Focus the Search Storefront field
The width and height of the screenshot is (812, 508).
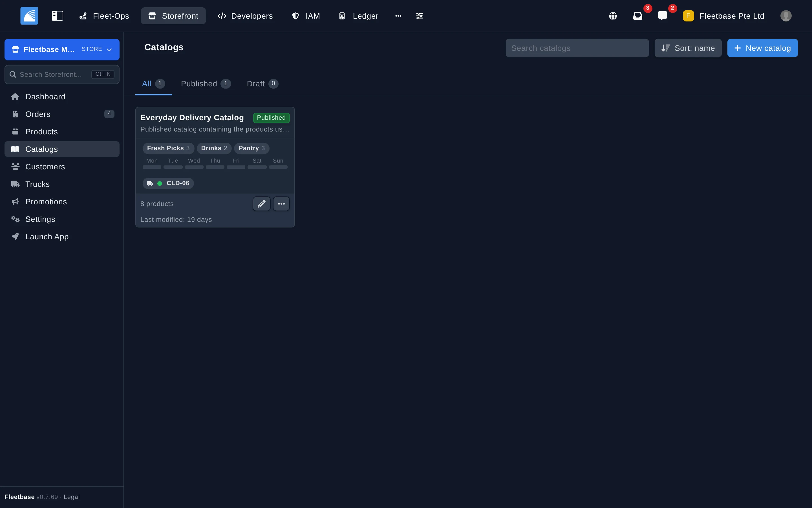click(62, 74)
